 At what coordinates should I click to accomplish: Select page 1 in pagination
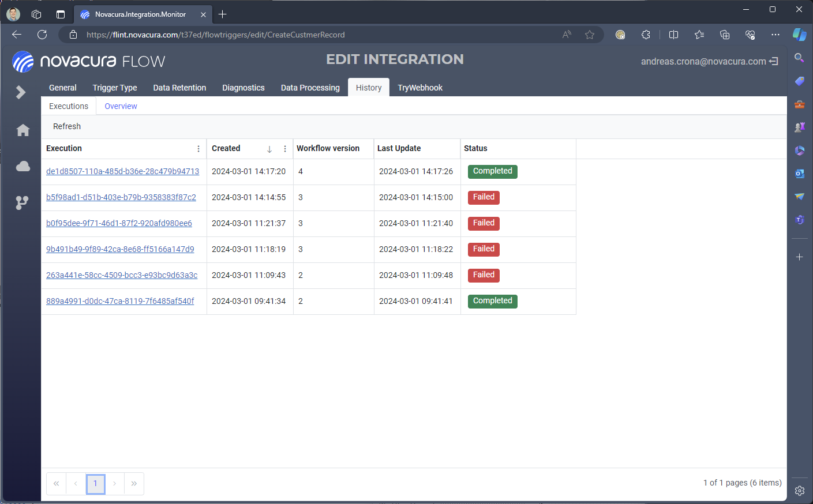(x=95, y=484)
